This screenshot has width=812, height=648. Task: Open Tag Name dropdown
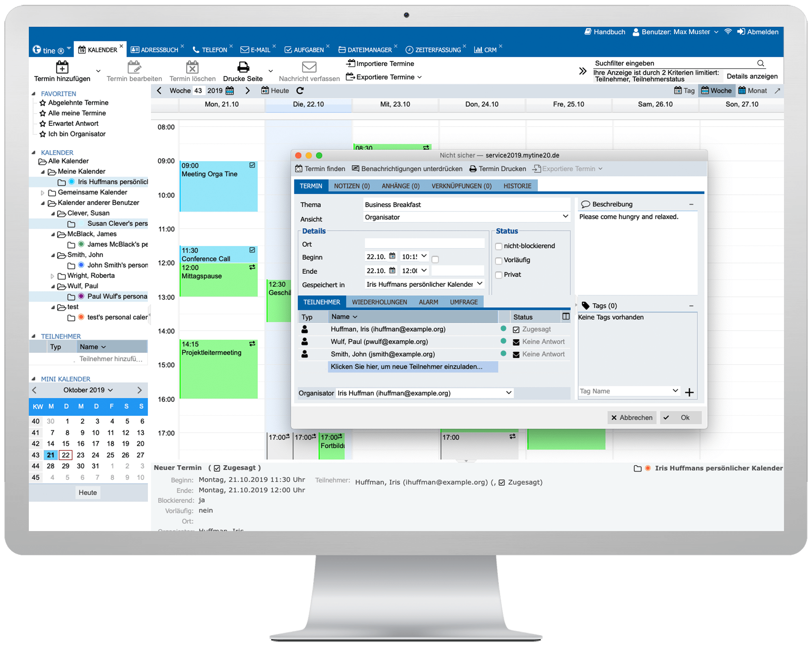(x=675, y=390)
